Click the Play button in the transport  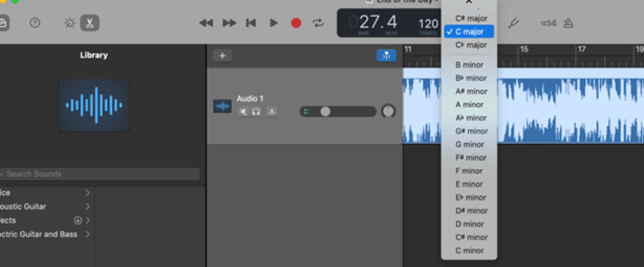coord(273,23)
